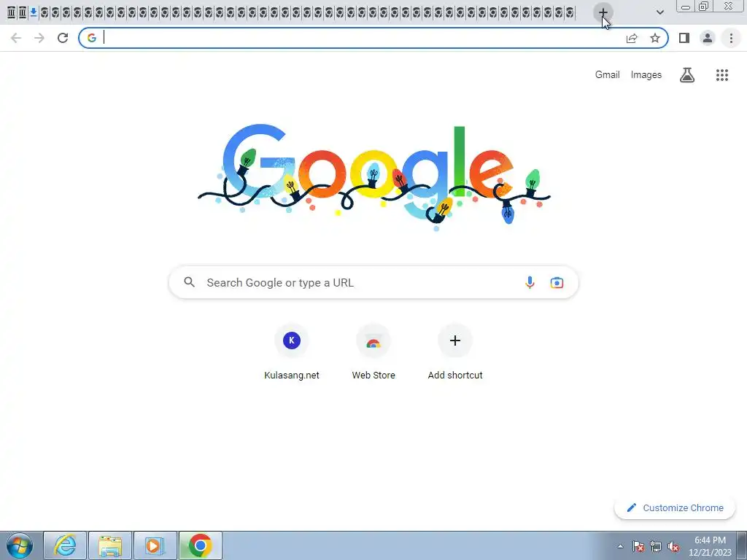Open the taskbar clock showing 6:44 PM

click(x=710, y=546)
